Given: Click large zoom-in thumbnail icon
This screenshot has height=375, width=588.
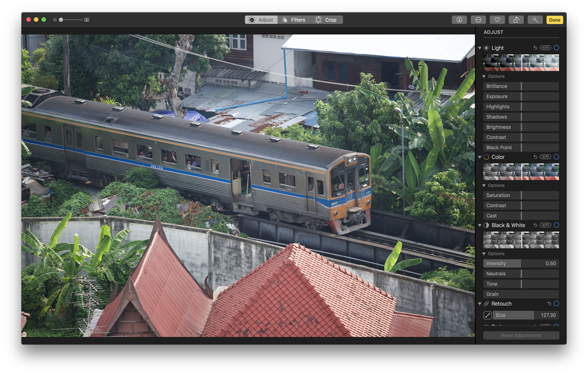Looking at the screenshot, I should (x=87, y=20).
